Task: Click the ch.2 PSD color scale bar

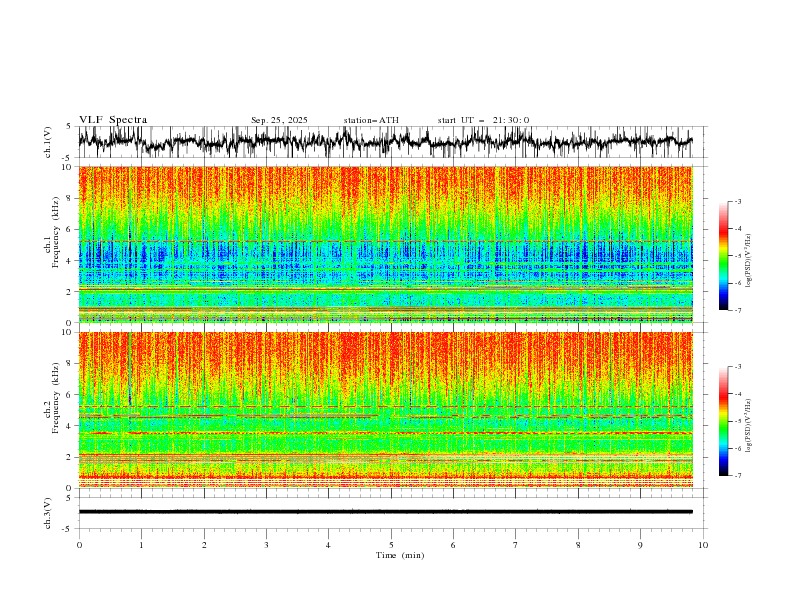Action: [723, 421]
